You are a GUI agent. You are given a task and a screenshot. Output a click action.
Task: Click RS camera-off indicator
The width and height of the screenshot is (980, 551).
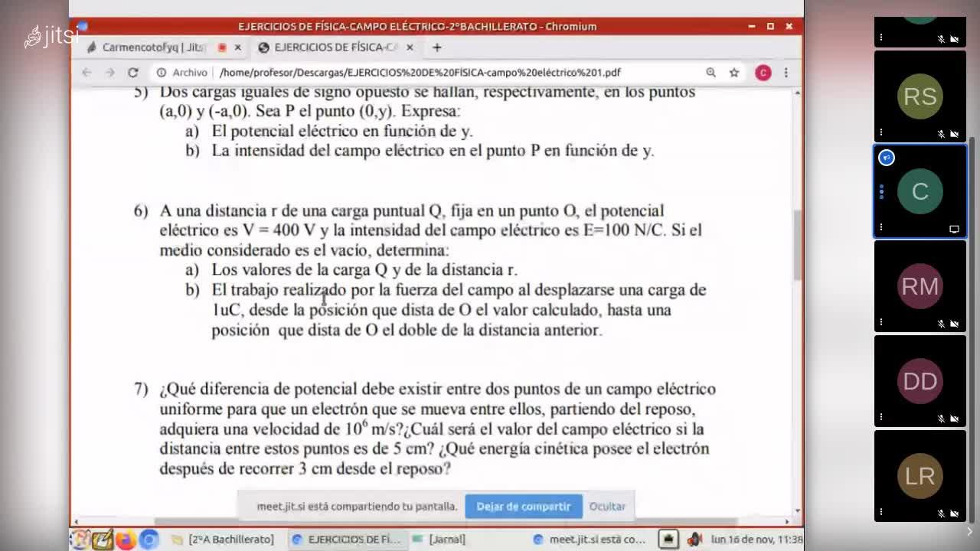955,134
